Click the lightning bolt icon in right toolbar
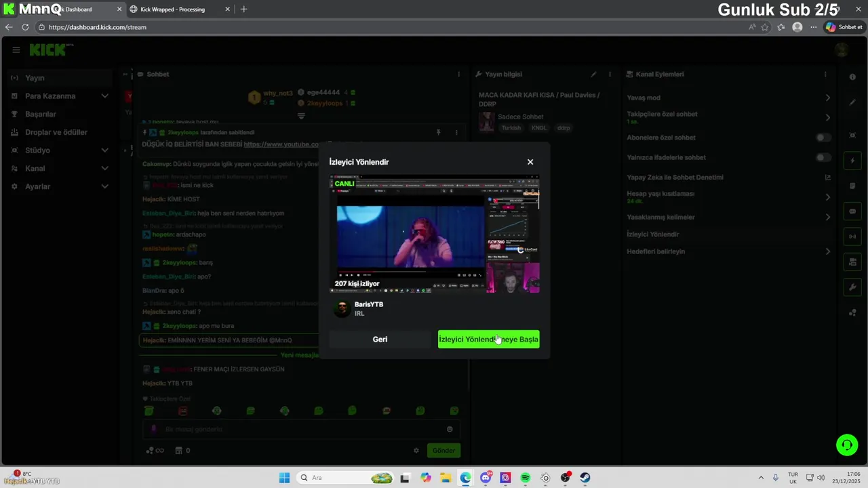Viewport: 868px width, 488px height. tap(852, 161)
